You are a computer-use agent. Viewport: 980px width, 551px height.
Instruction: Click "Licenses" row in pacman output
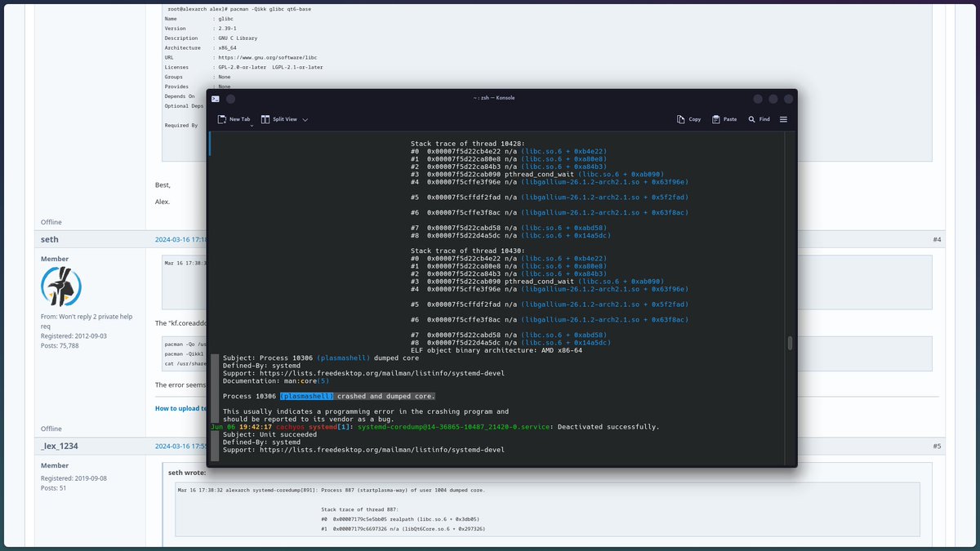[243, 68]
